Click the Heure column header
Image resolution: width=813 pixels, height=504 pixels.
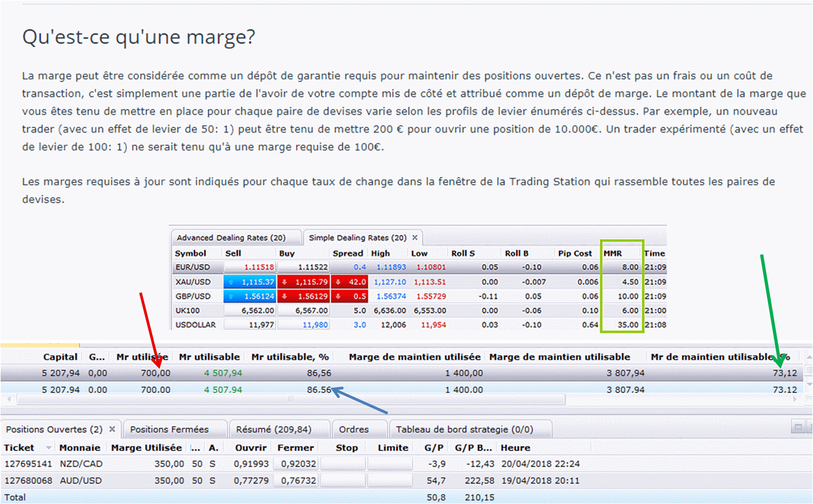515,448
